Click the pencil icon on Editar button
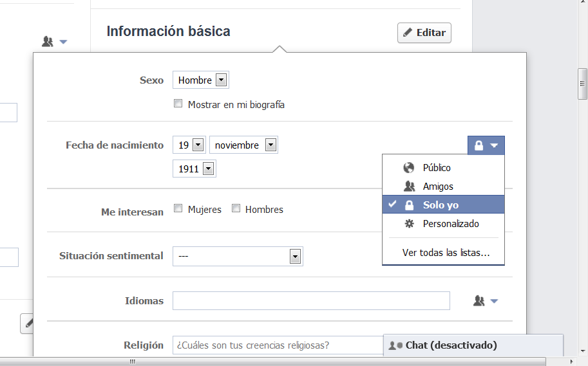The height and width of the screenshot is (366, 588). (408, 33)
